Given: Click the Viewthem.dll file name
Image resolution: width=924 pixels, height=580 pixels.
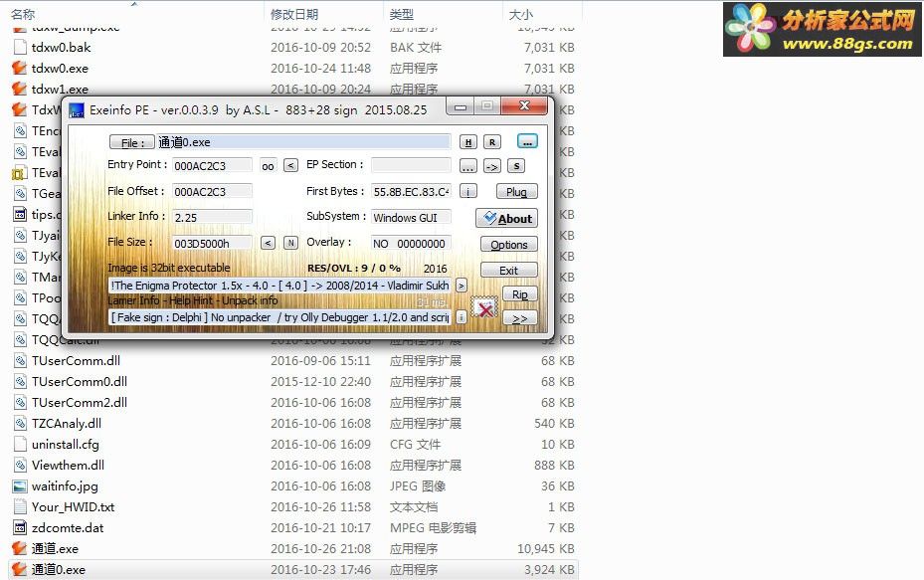Looking at the screenshot, I should pos(68,465).
